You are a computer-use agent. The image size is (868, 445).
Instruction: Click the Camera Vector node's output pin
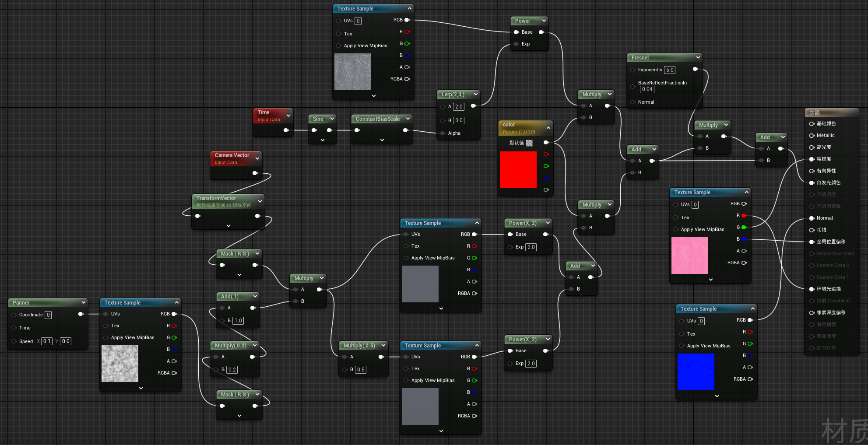[255, 173]
